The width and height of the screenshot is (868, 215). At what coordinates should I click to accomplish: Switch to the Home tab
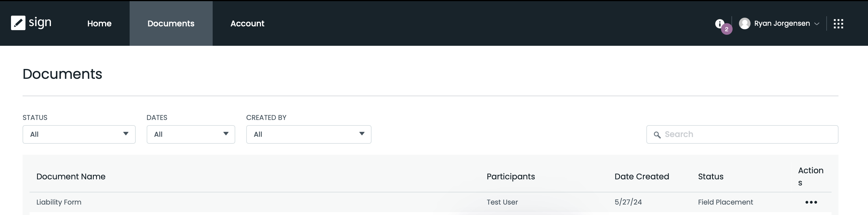coord(99,24)
